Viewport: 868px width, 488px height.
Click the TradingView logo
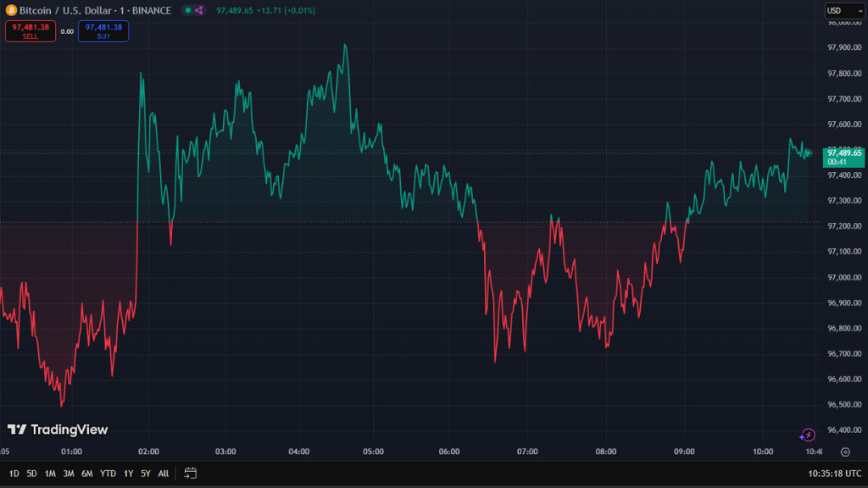point(58,430)
